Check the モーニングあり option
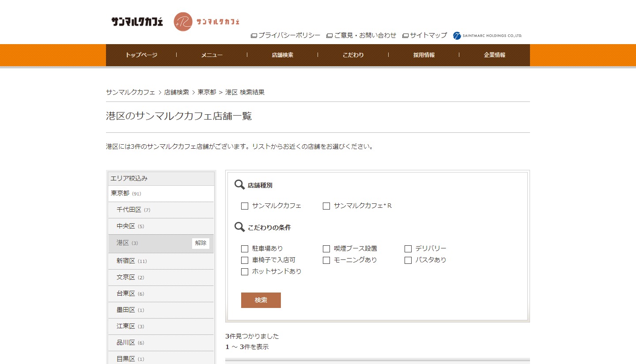The width and height of the screenshot is (636, 364). 326,260
